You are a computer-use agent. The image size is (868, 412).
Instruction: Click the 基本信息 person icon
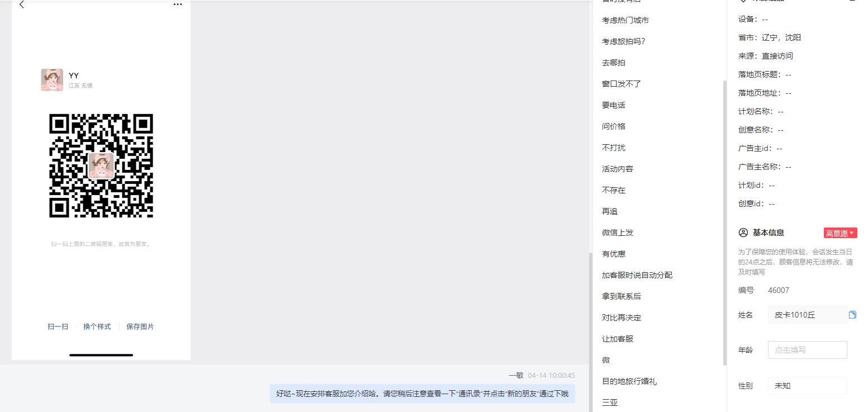743,233
